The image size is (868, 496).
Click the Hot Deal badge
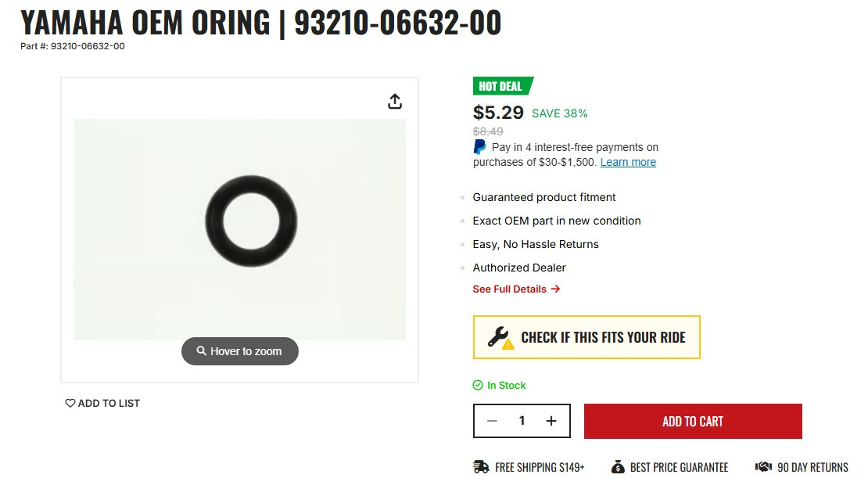pos(501,86)
